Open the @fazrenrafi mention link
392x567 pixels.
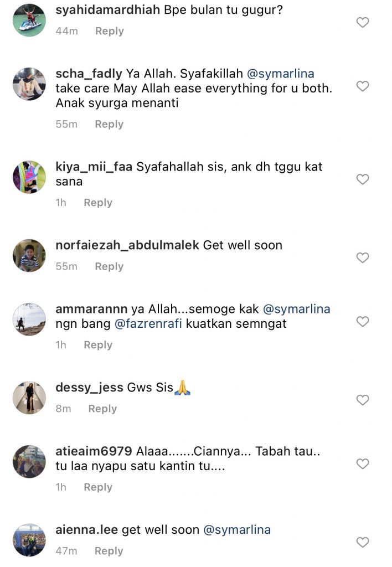tap(148, 323)
